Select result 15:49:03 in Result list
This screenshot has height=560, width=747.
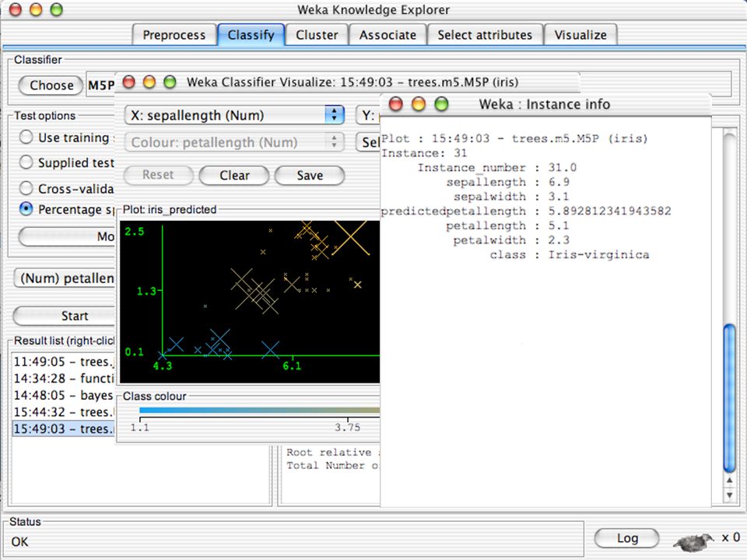(x=63, y=429)
